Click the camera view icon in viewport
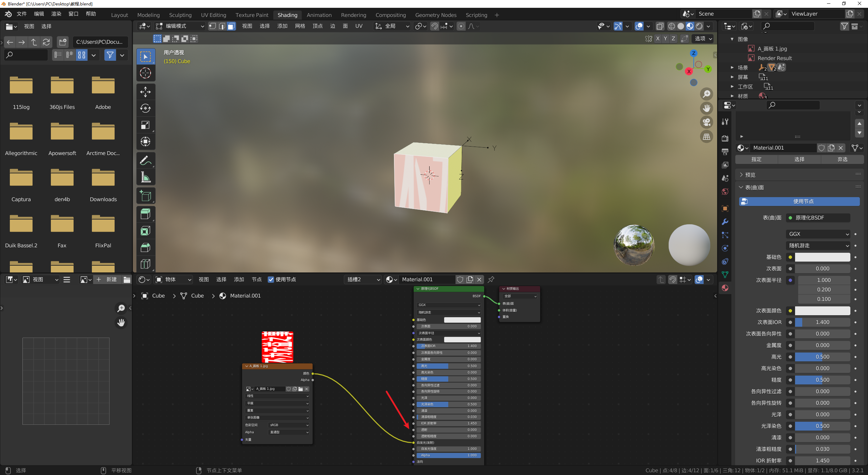The width and height of the screenshot is (868, 475). 707,122
